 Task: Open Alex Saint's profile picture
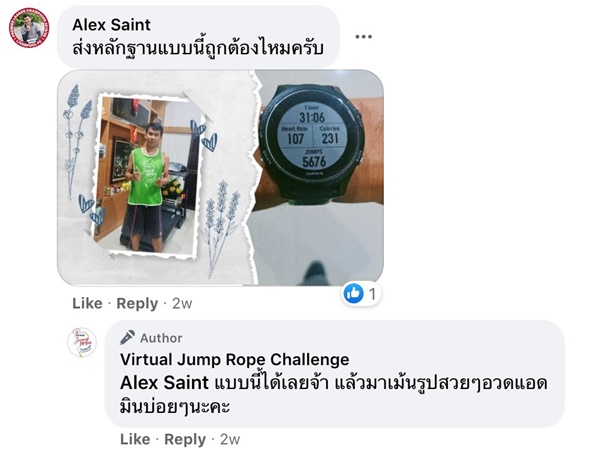pos(29,28)
